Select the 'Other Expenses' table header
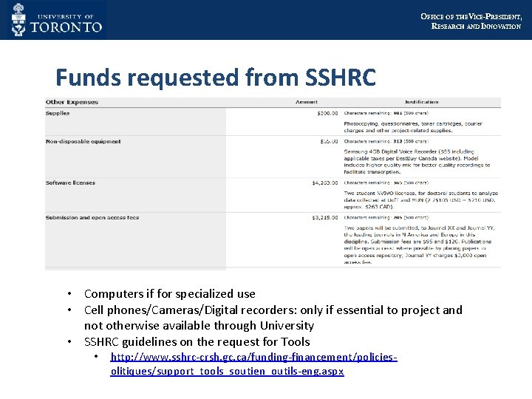532x399 pixels. tap(72, 102)
